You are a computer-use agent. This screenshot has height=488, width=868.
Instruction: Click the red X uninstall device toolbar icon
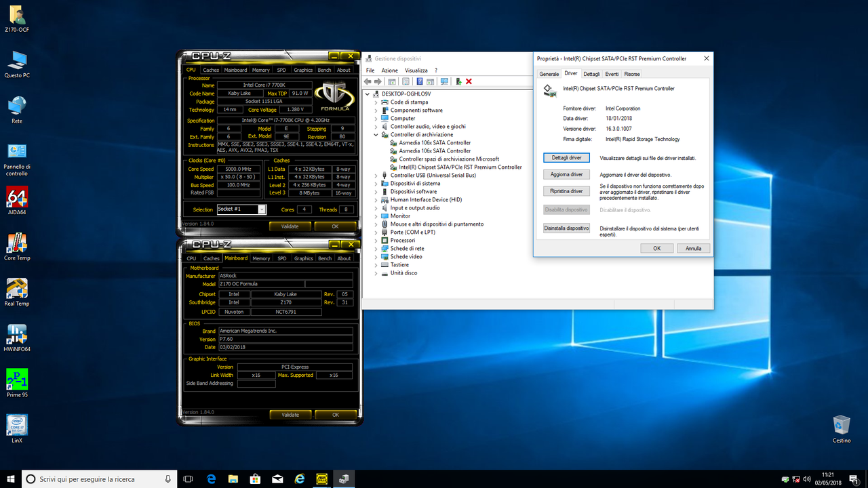[469, 81]
